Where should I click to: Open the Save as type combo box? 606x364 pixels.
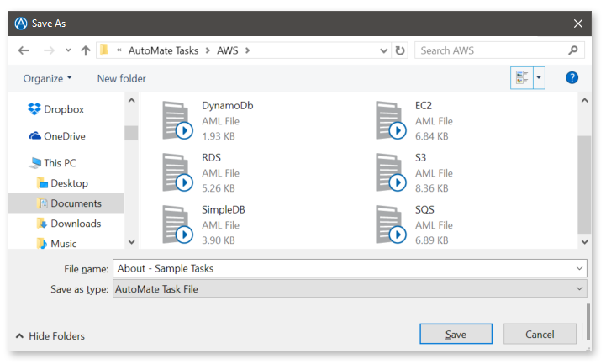tap(350, 288)
